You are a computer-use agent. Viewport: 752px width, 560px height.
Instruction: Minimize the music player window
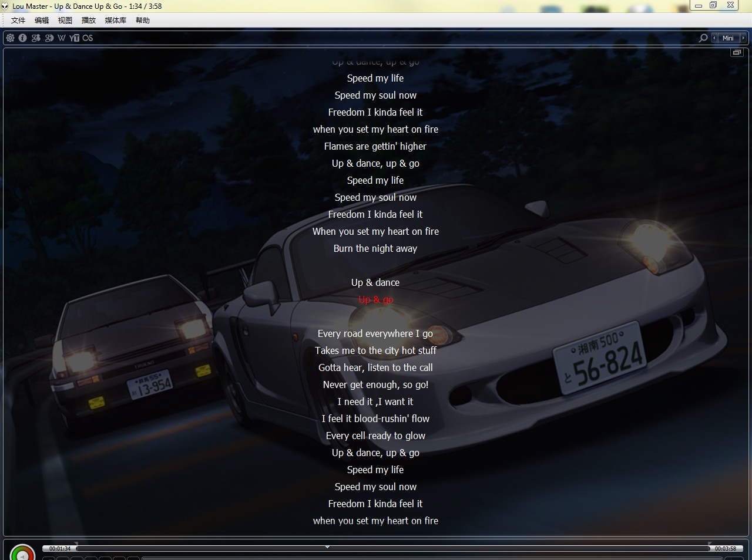coord(699,5)
